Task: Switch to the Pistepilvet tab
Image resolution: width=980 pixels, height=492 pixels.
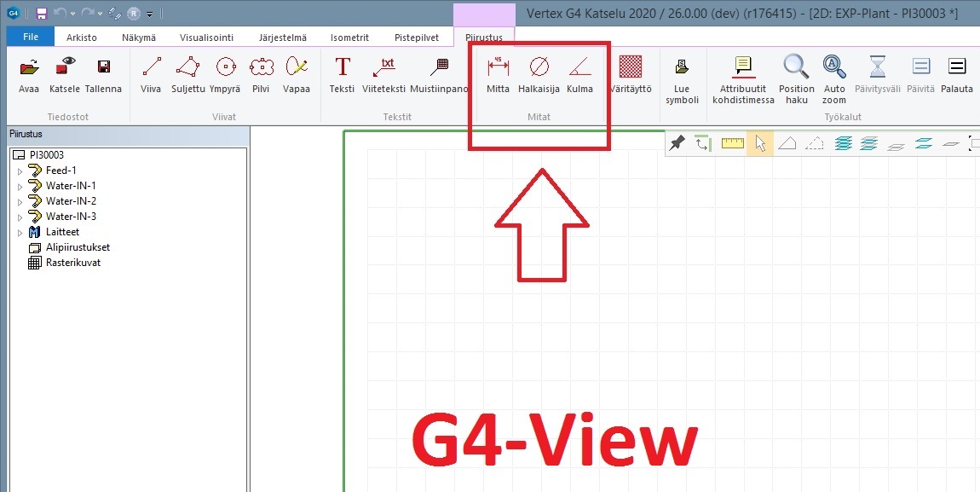Action: 416,38
